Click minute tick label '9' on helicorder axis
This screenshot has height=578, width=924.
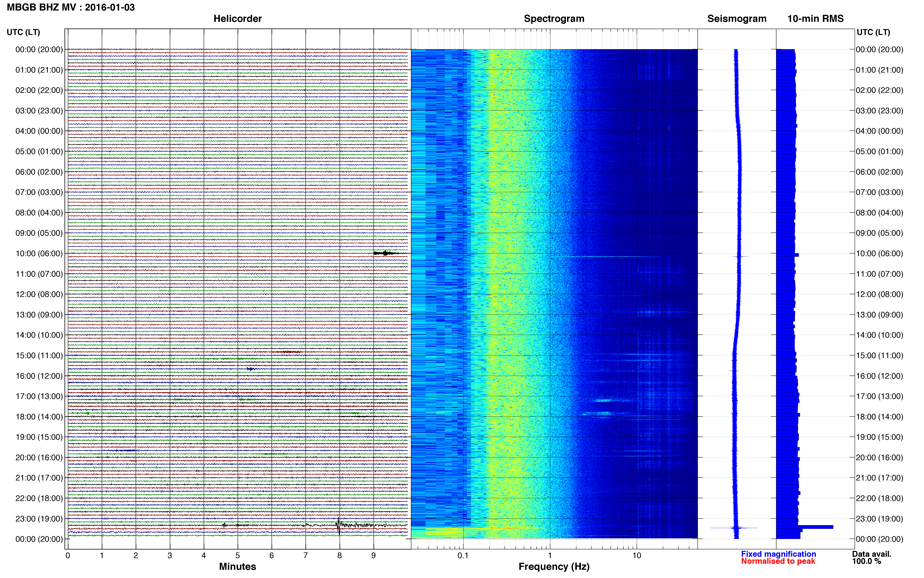373,555
